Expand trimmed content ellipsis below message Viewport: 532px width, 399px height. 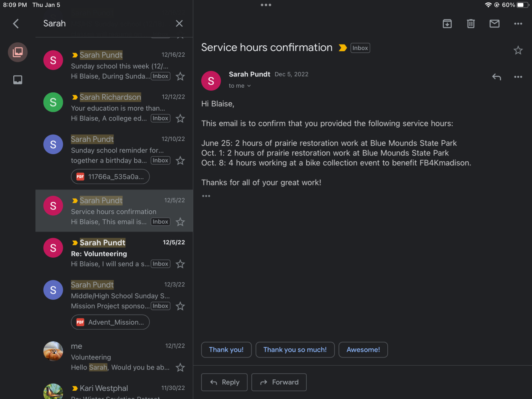(206, 196)
